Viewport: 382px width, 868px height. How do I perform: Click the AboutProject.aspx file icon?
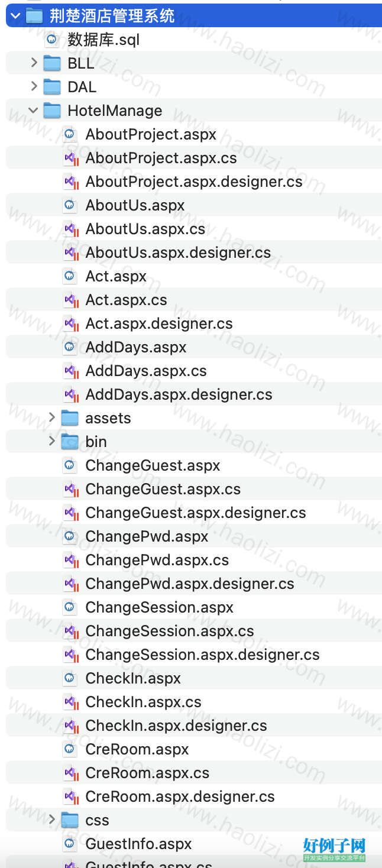tap(70, 134)
